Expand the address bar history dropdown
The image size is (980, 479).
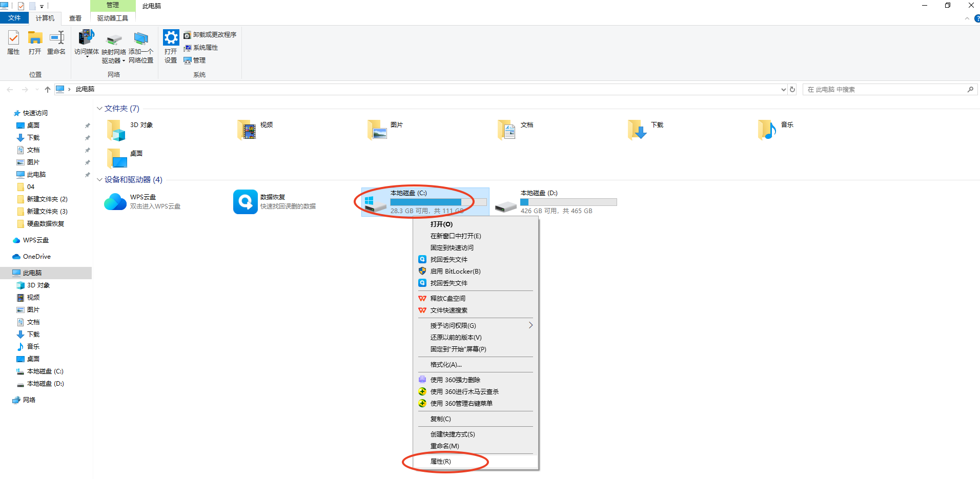coord(783,90)
